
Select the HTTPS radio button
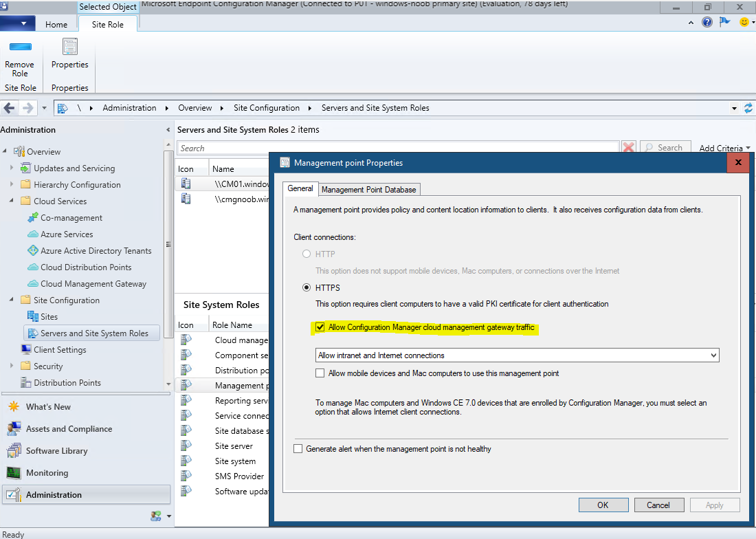coord(306,288)
